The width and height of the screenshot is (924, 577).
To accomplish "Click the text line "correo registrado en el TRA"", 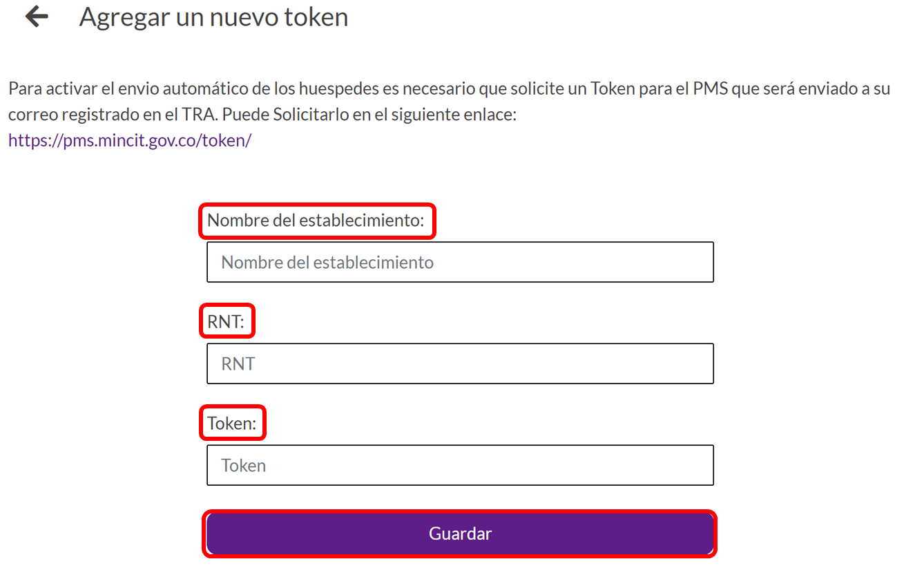I will coord(262,115).
